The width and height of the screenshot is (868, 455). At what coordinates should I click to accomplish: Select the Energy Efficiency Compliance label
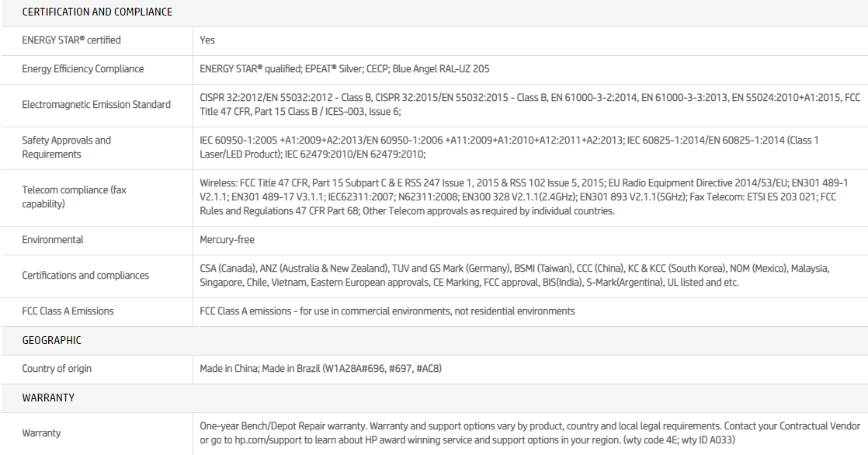pyautogui.click(x=83, y=69)
